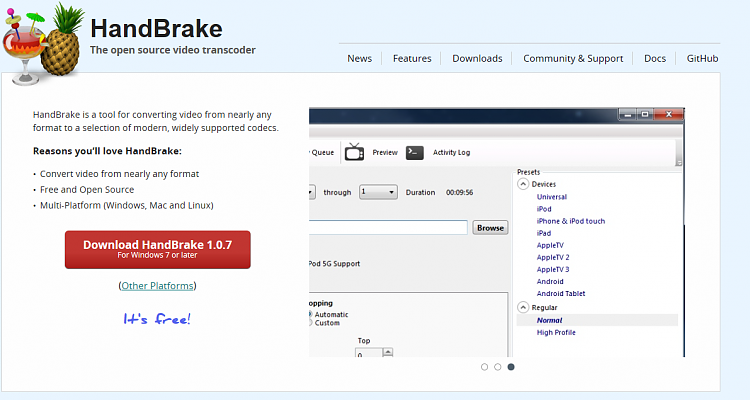The height and width of the screenshot is (400, 750).
Task: Click the Download HandBrake 1.0.7 button
Action: point(157,249)
